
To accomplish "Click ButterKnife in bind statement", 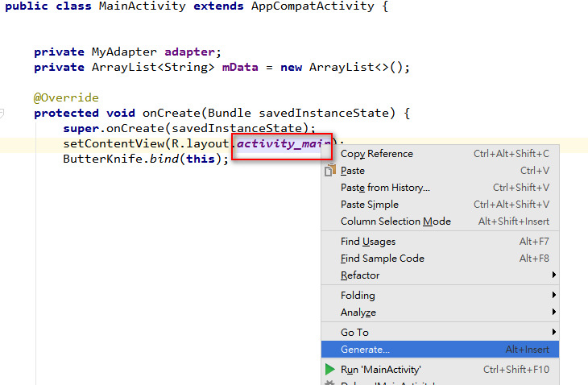I will (103, 159).
